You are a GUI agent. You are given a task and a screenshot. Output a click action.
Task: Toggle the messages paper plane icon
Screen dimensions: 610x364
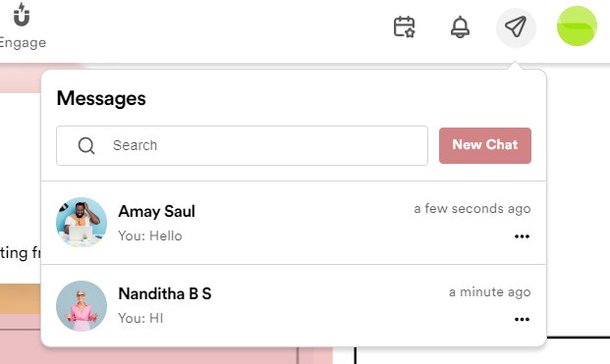click(x=516, y=27)
